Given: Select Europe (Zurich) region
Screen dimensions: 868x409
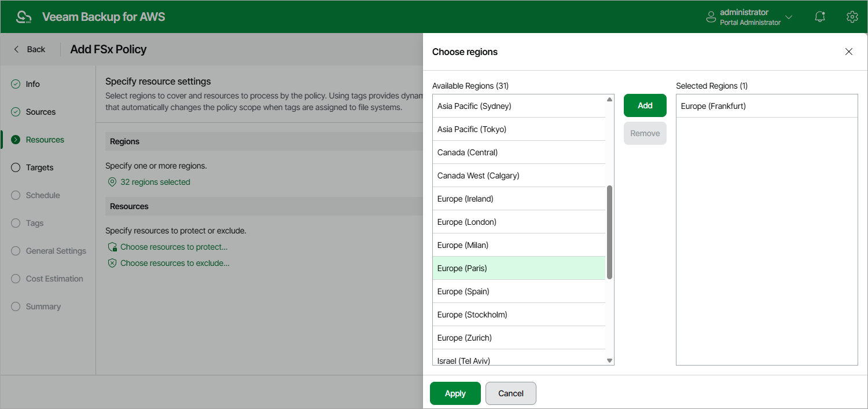Looking at the screenshot, I should tap(519, 338).
